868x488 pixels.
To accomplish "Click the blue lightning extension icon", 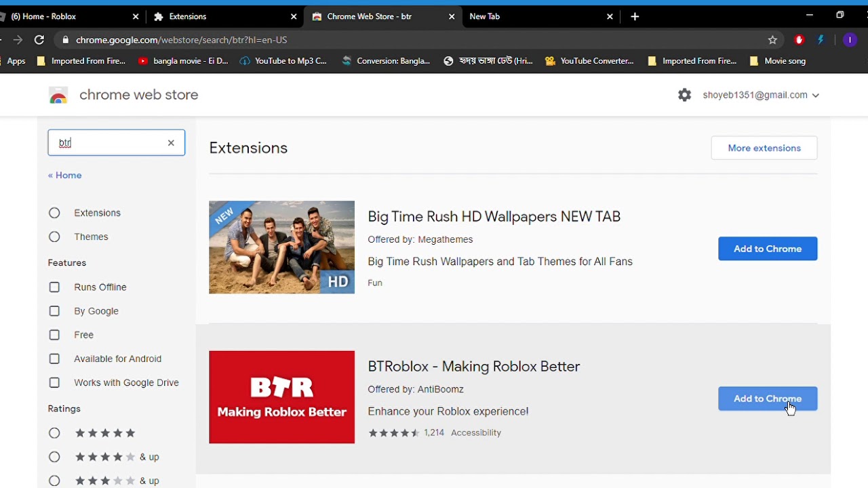I will click(x=821, y=40).
